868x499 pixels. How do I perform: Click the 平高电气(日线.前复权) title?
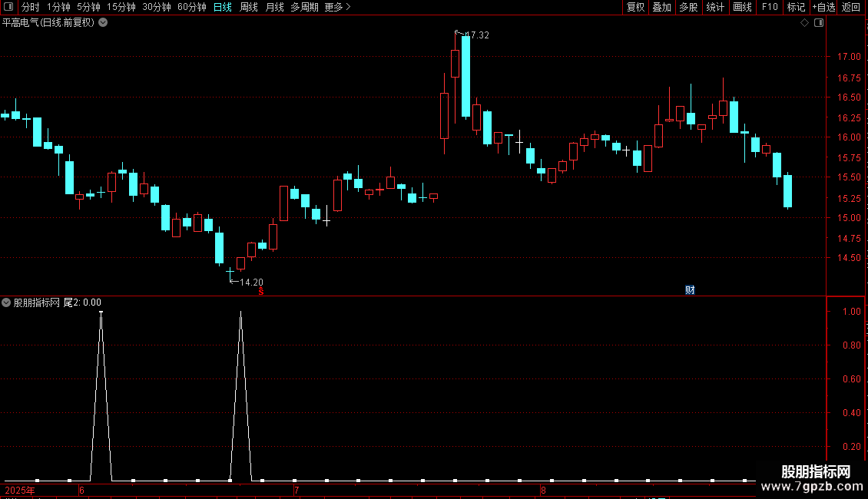tap(48, 23)
